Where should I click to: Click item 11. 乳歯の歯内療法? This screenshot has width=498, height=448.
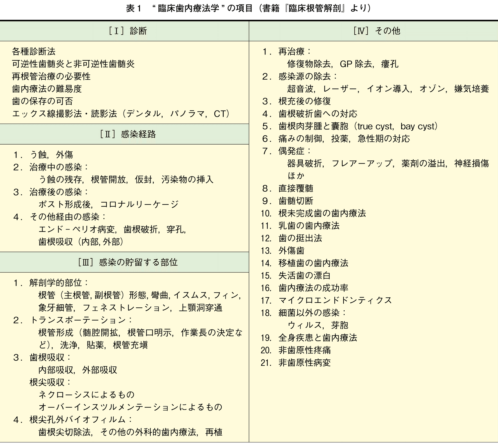tap(300, 226)
